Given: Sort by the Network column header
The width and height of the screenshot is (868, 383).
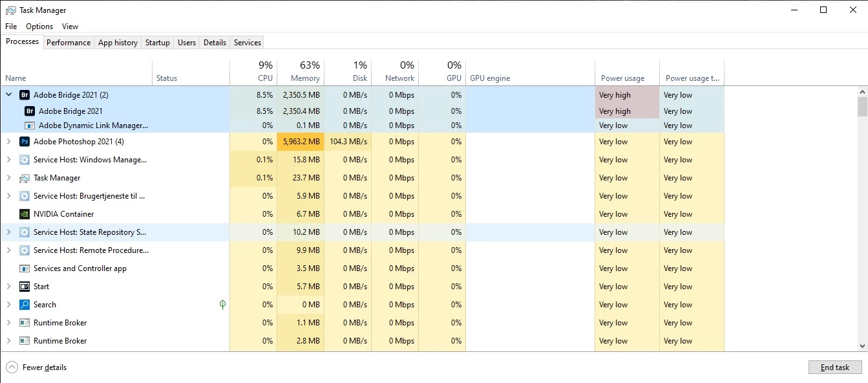Looking at the screenshot, I should 395,72.
